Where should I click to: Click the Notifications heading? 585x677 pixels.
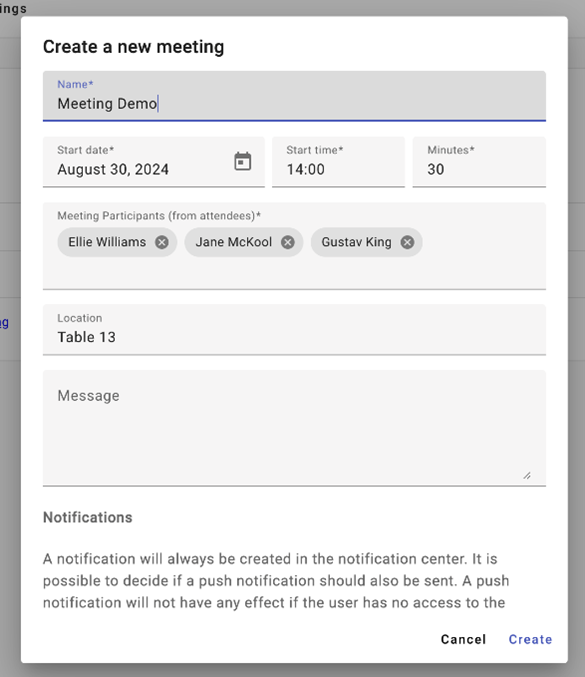[88, 517]
